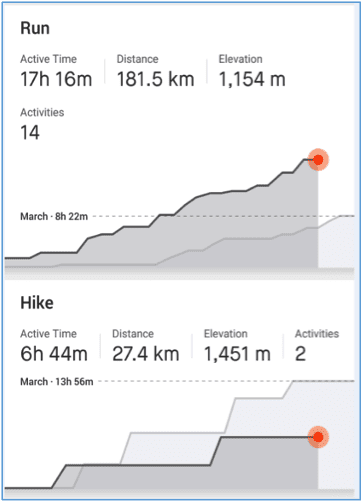Screen dimensions: 362x501
Task: Click the March 13h 56m comparison label
Action: coord(57,381)
